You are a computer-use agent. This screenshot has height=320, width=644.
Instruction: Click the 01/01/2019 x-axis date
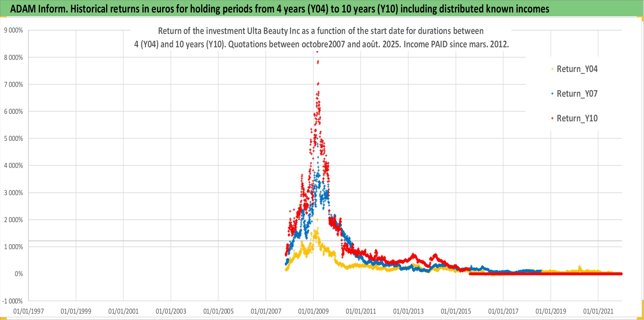click(551, 311)
